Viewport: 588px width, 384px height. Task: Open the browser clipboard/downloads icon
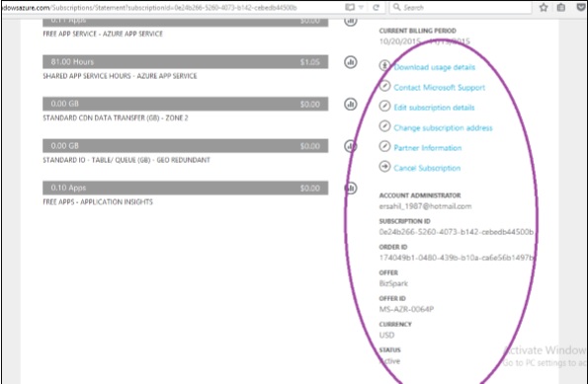[561, 8]
